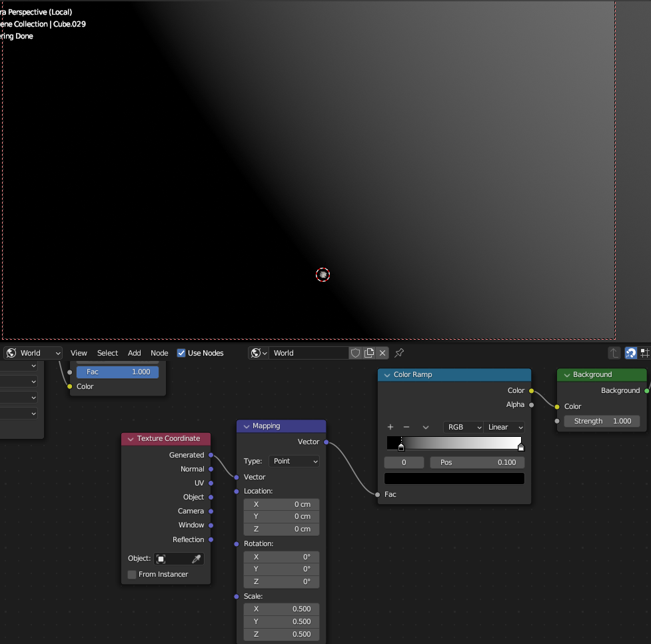Open the Add menu

134,353
